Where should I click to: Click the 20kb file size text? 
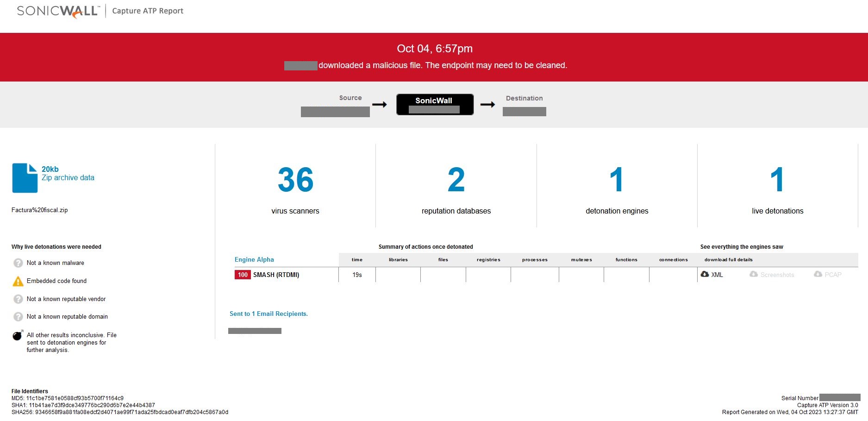(x=50, y=169)
